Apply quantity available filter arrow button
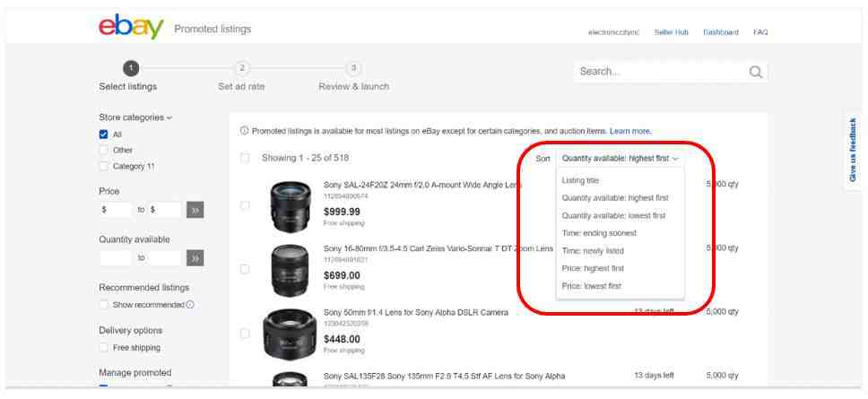This screenshot has height=399, width=868. tap(195, 258)
